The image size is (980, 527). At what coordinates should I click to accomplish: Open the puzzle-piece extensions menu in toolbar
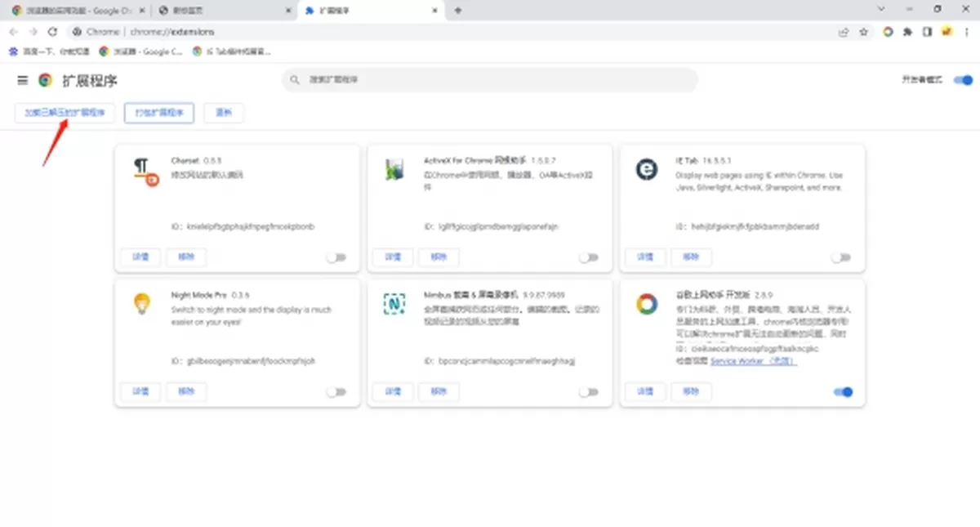(x=907, y=32)
